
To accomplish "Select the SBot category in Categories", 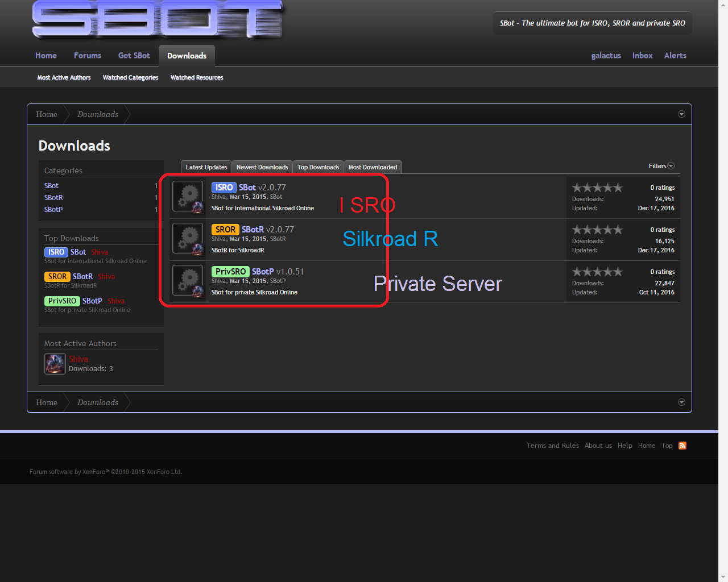I will point(51,186).
